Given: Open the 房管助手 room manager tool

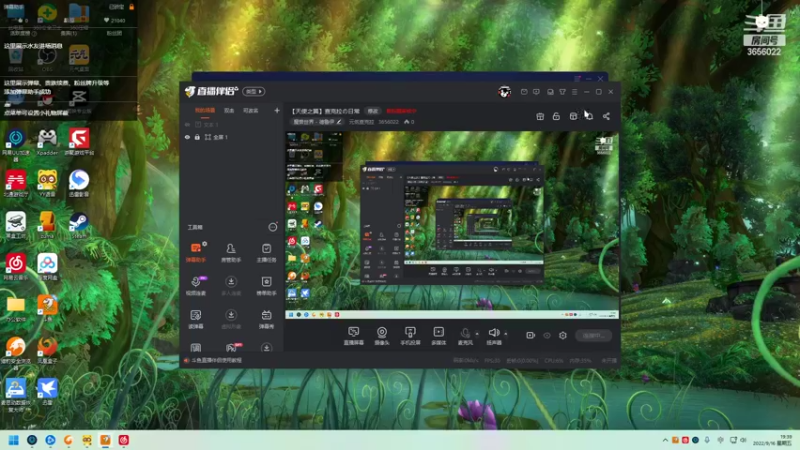Looking at the screenshot, I should [x=231, y=252].
